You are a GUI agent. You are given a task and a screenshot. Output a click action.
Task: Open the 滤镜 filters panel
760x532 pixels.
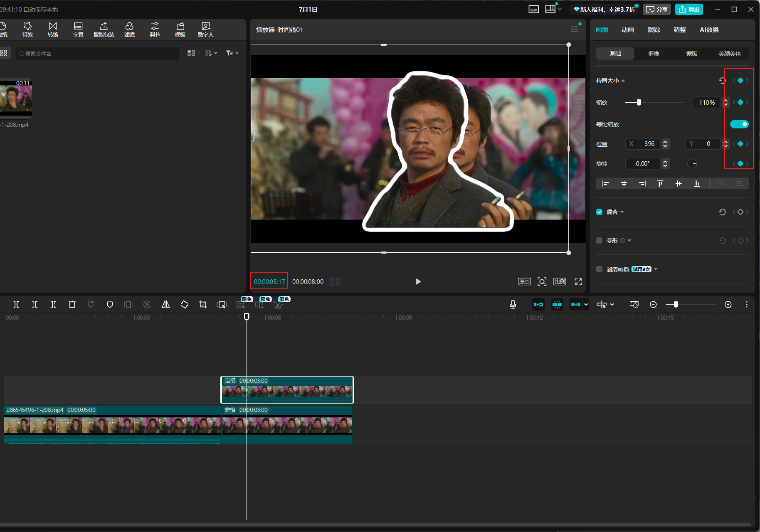(129, 30)
